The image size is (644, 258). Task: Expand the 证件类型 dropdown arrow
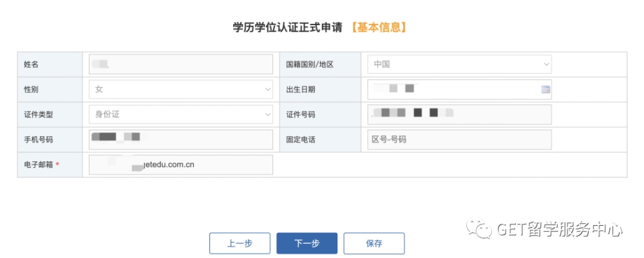coord(268,114)
